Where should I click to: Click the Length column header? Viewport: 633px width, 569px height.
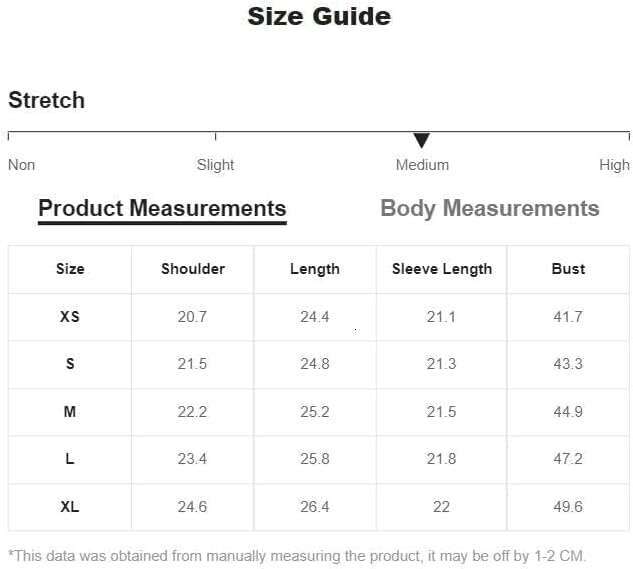(315, 269)
